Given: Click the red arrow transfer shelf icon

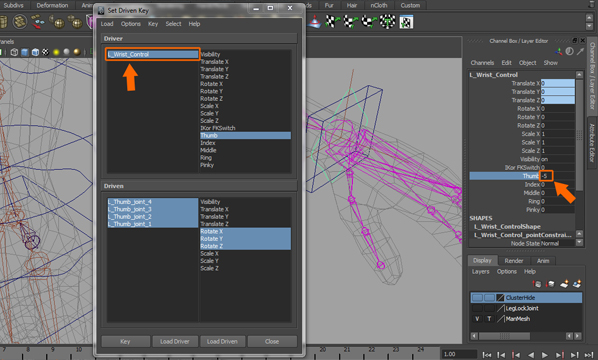Looking at the screenshot, I should click(37, 22).
